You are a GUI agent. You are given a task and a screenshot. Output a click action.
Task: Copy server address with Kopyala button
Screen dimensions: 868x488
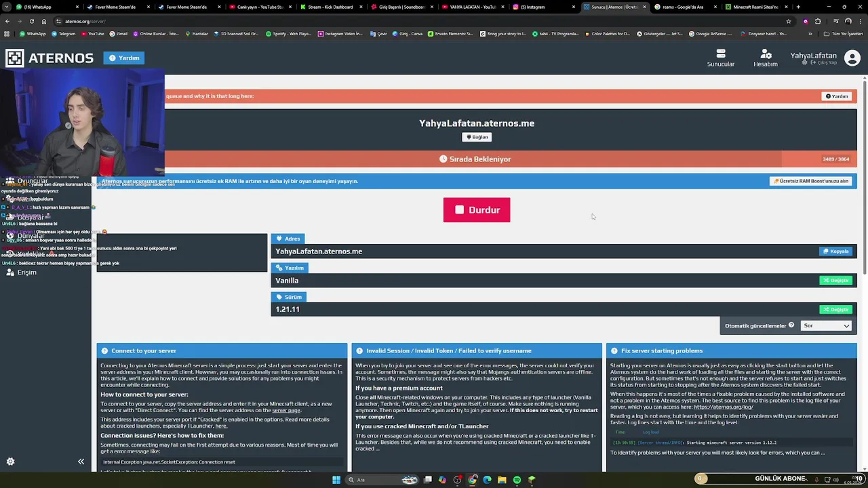836,251
